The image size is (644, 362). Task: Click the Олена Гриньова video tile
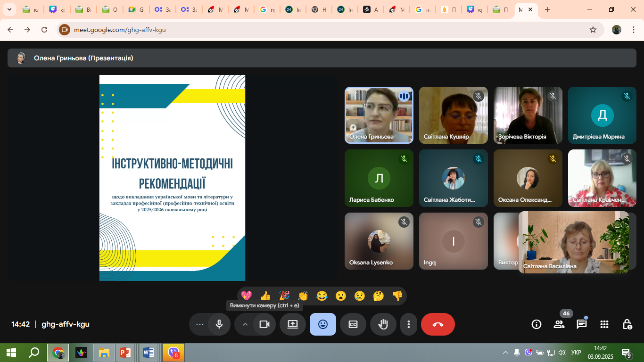pos(379,115)
